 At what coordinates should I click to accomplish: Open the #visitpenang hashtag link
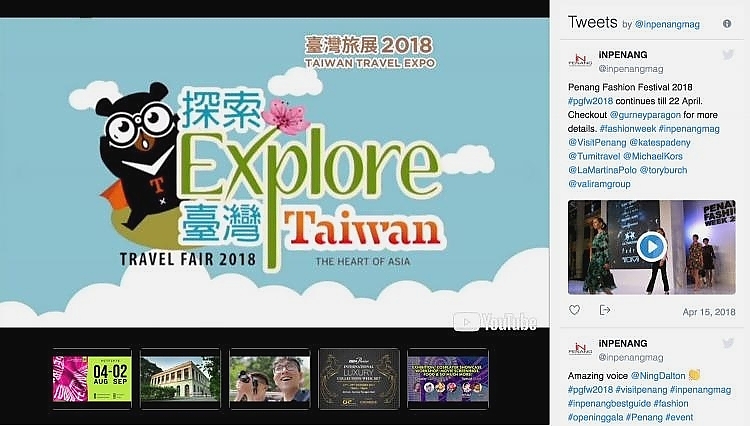[641, 390]
